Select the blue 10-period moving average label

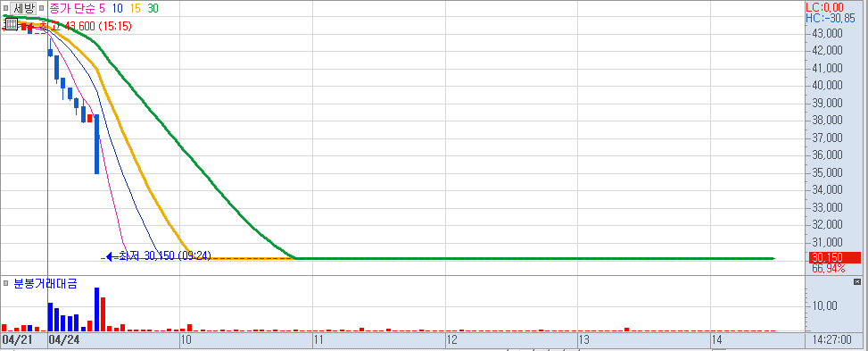[118, 8]
